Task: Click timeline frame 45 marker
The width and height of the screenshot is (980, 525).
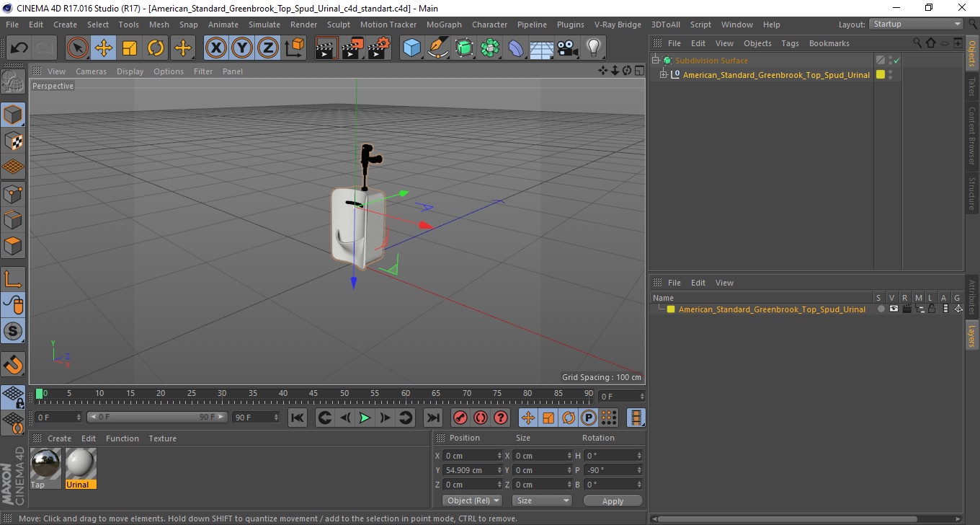Action: [x=313, y=394]
